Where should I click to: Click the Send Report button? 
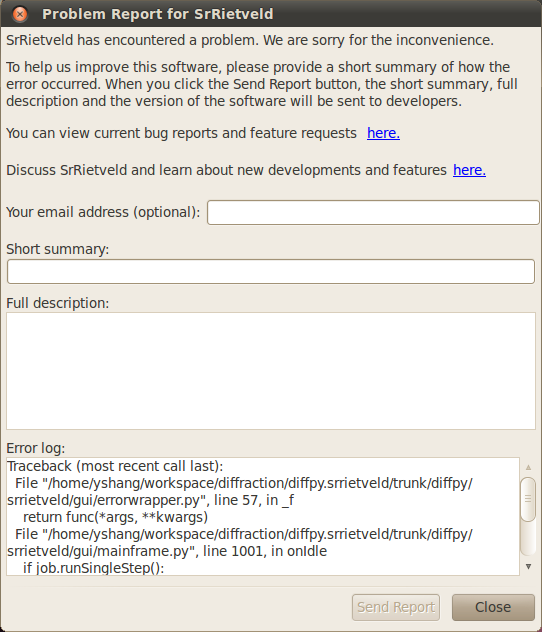click(396, 607)
